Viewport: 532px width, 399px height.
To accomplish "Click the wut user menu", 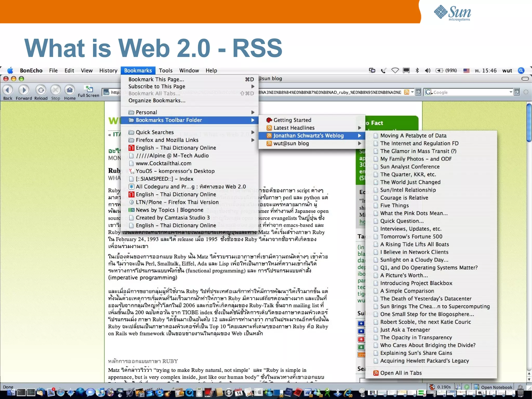I will click(x=507, y=70).
